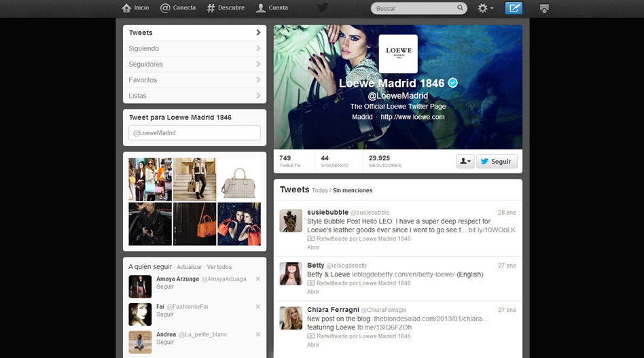Open the man on stairs photo thumbnail
The height and width of the screenshot is (358, 644).
pyautogui.click(x=195, y=179)
